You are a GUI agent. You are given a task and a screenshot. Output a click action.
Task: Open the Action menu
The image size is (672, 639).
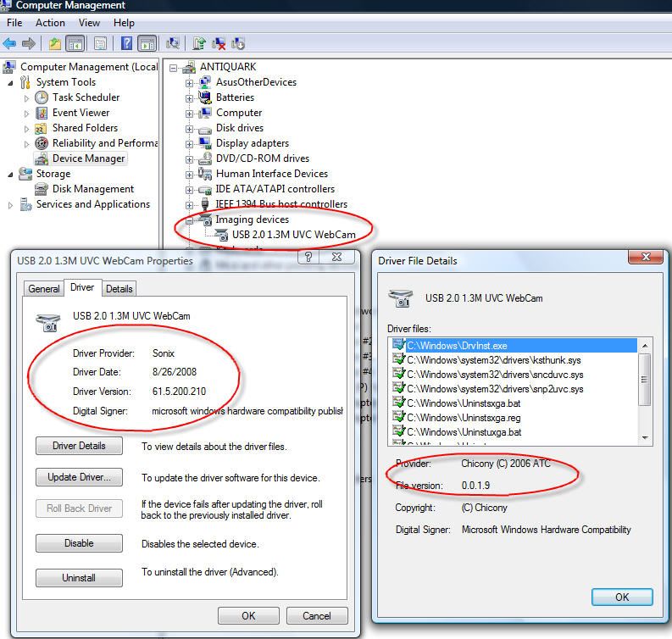50,23
